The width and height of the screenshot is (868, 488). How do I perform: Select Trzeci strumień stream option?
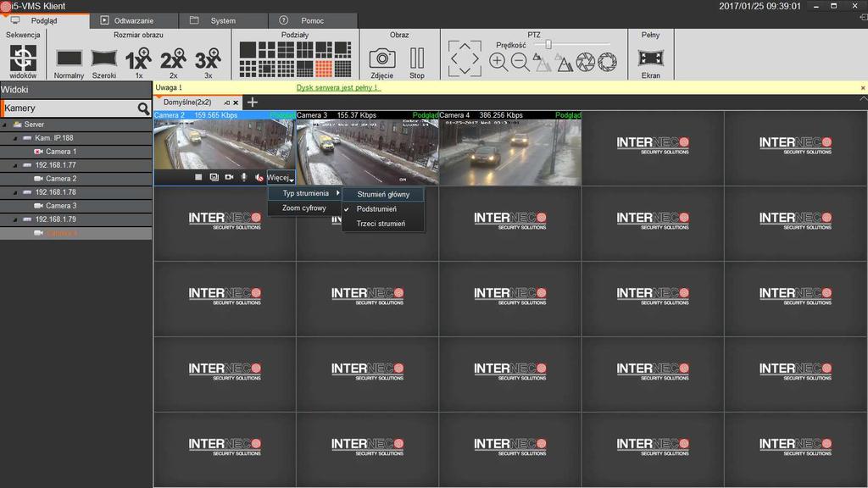tap(383, 224)
